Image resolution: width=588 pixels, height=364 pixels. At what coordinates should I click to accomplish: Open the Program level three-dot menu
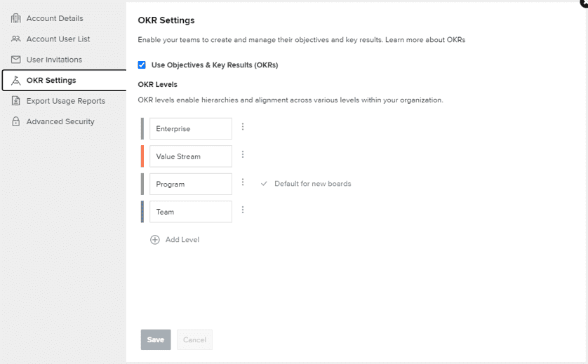pyautogui.click(x=243, y=182)
